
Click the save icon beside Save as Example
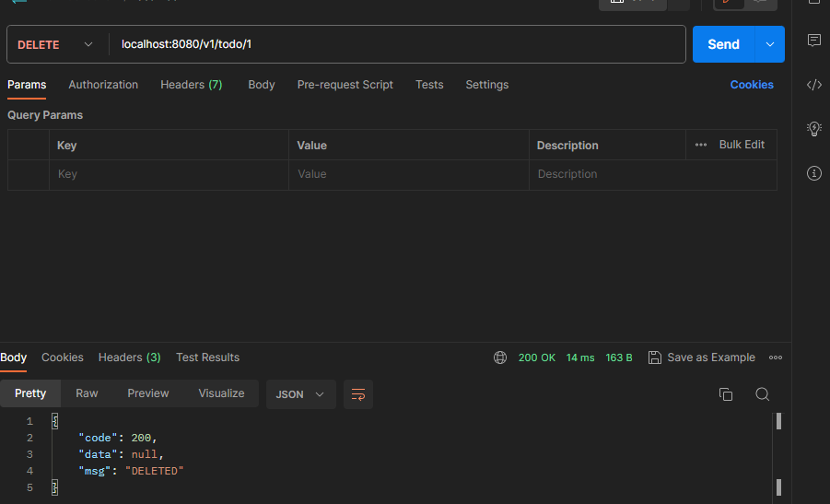[x=655, y=357]
